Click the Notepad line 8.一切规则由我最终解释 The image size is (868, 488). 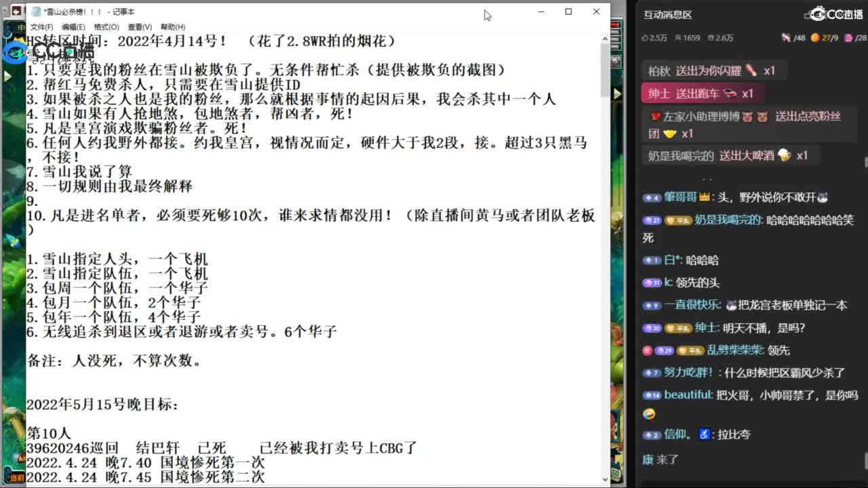(x=110, y=186)
